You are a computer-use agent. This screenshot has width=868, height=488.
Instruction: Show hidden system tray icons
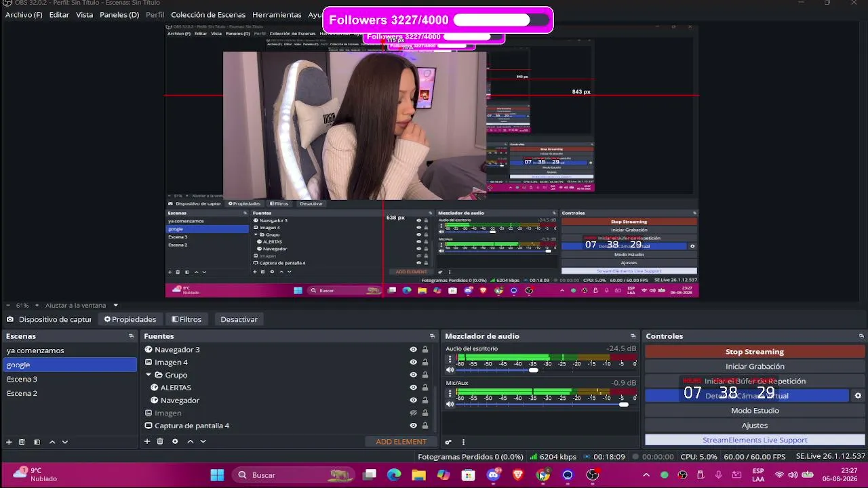point(646,475)
